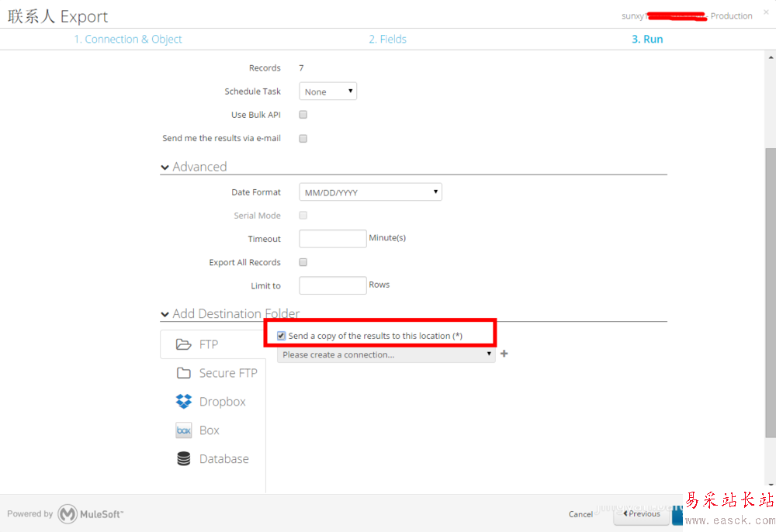776x532 pixels.
Task: Select the Database cylinder icon
Action: click(x=183, y=459)
